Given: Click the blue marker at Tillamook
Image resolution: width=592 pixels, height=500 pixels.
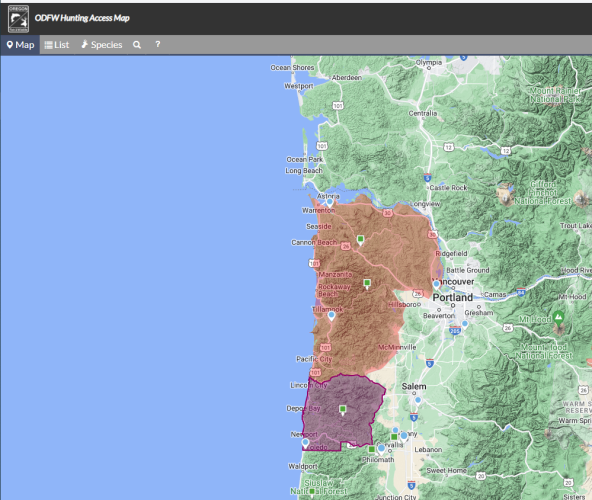Looking at the screenshot, I should point(331,316).
